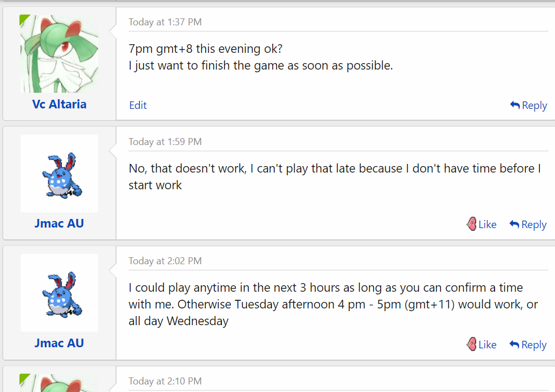555x392 pixels.
Task: Click the 'Today at 1:59 PM' timestamp
Action: tap(165, 142)
